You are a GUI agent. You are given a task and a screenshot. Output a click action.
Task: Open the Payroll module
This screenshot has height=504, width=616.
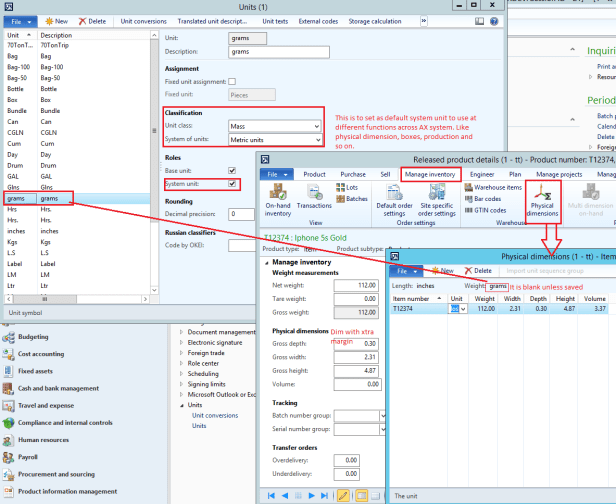(x=8, y=454)
